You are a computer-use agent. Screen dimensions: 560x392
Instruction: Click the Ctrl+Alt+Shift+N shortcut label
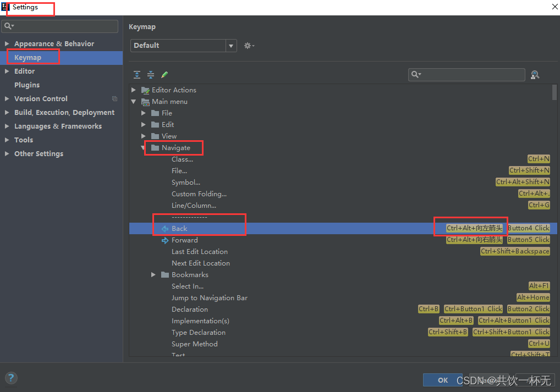coord(523,182)
